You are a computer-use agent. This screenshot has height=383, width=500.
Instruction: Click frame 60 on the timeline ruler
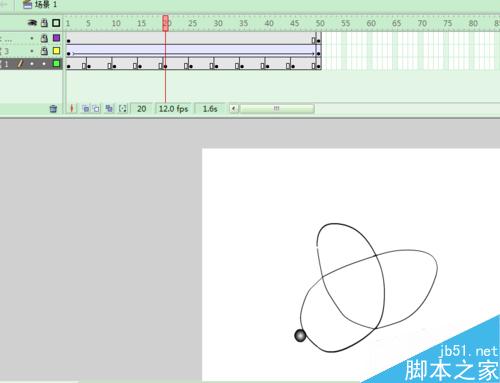click(x=371, y=23)
